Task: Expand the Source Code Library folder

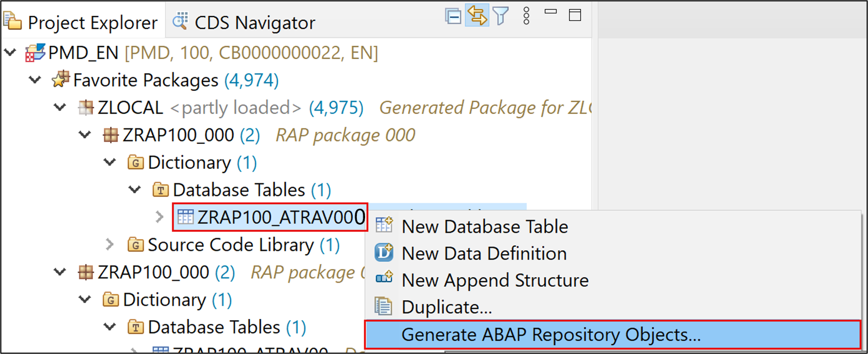Action: [x=109, y=244]
